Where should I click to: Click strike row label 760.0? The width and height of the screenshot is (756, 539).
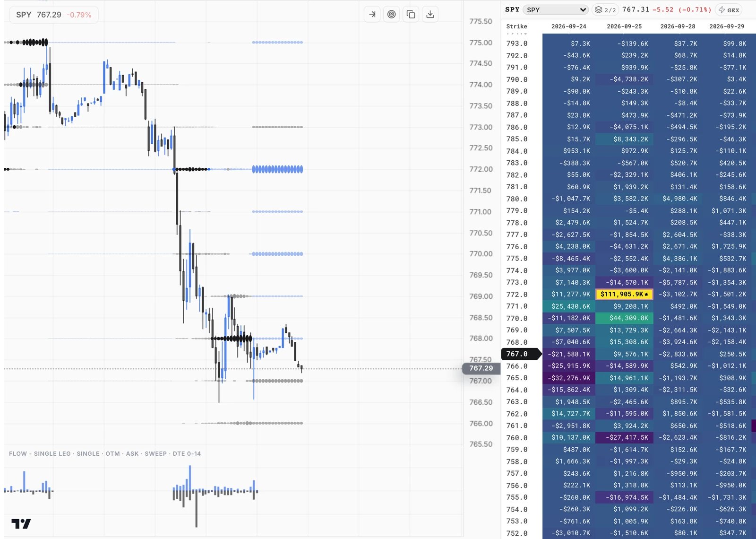click(x=517, y=438)
